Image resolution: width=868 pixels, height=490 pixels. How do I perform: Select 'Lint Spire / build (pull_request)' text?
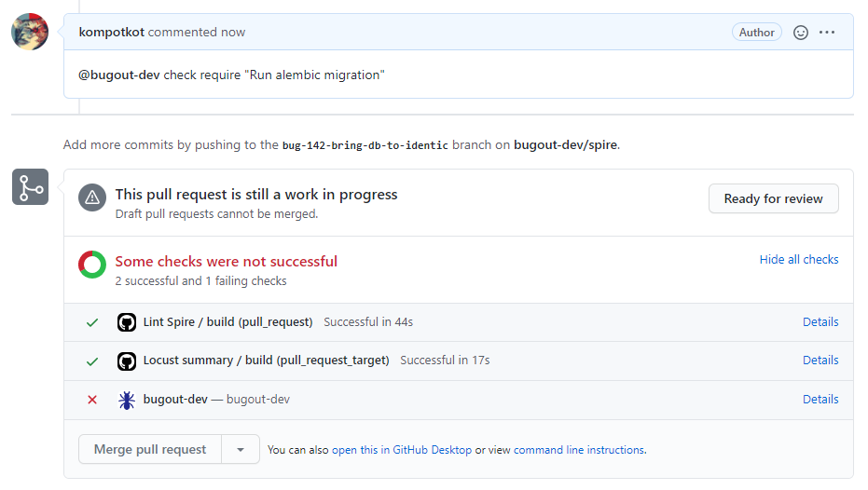(x=228, y=322)
